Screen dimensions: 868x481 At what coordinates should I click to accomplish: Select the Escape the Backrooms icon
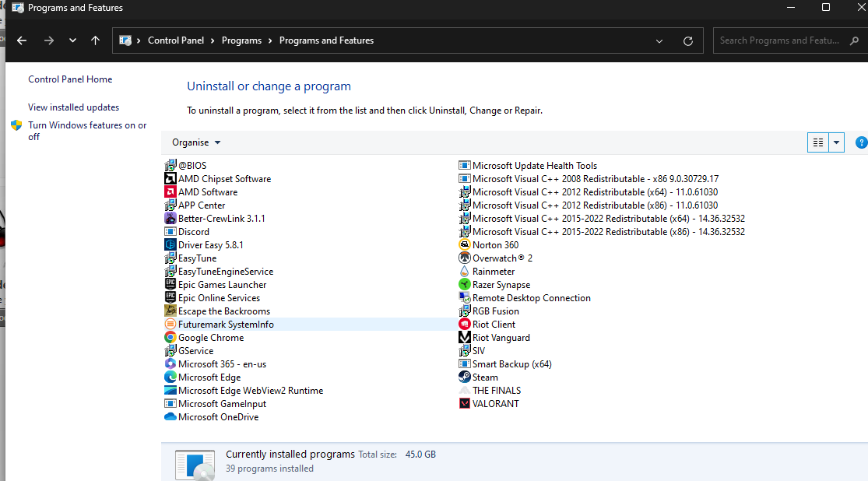pos(170,311)
